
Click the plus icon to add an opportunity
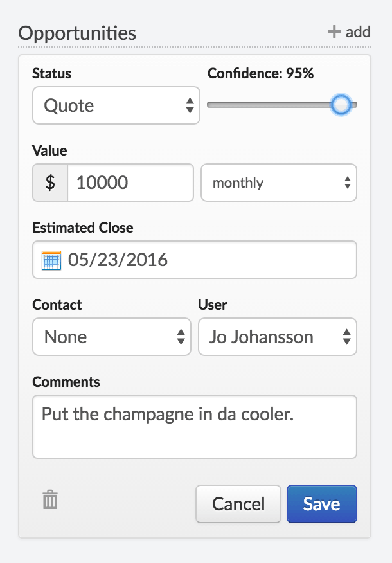(x=333, y=31)
